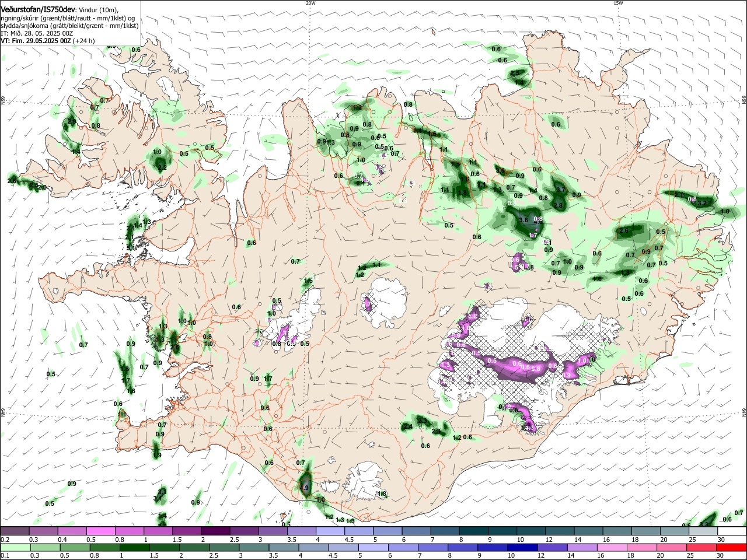Click the '2.8' precipitation value on the map
The width and height of the screenshot is (747, 560).
[x=558, y=205]
